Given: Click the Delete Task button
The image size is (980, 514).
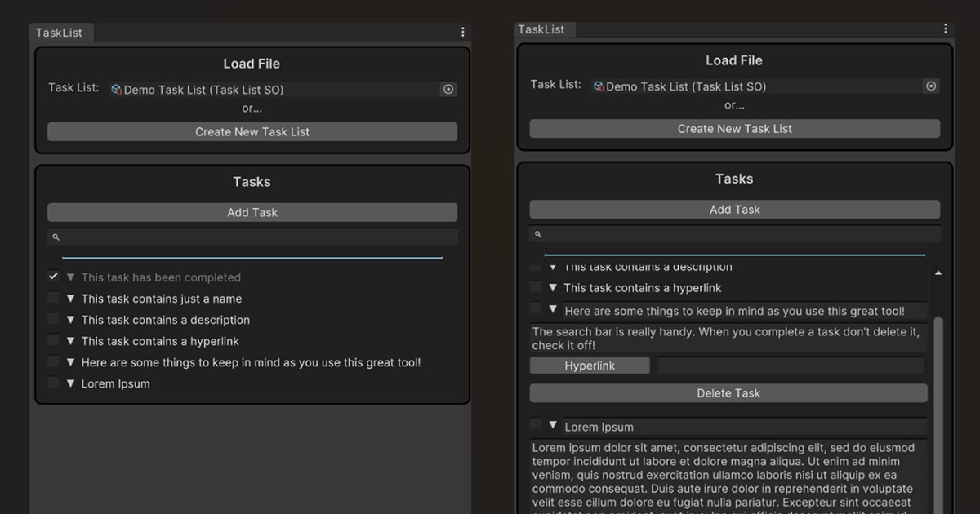Looking at the screenshot, I should (728, 392).
